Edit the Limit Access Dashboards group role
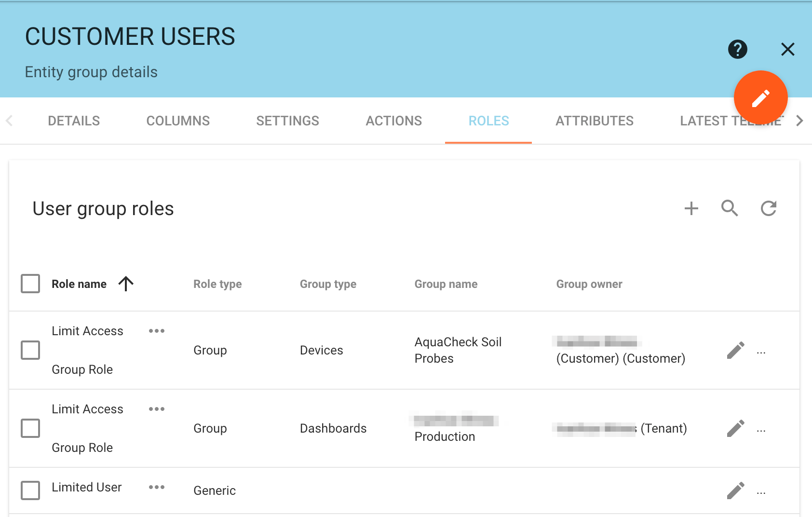 point(735,428)
